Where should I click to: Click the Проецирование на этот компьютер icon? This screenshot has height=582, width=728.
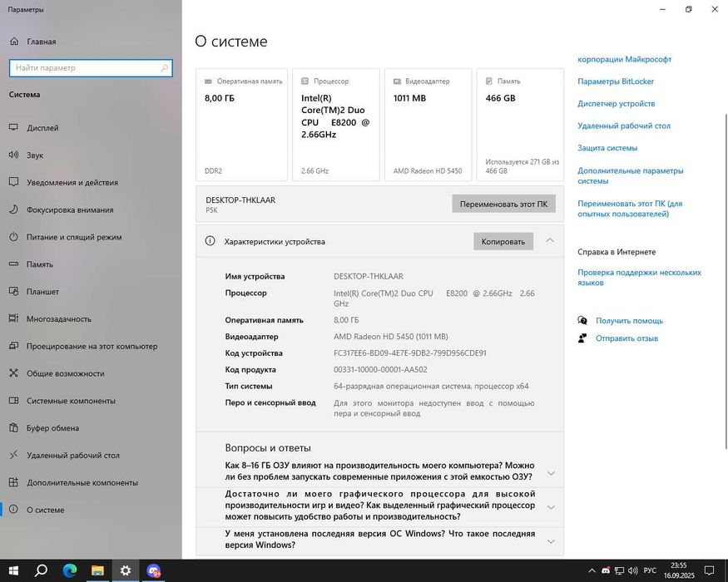(13, 346)
